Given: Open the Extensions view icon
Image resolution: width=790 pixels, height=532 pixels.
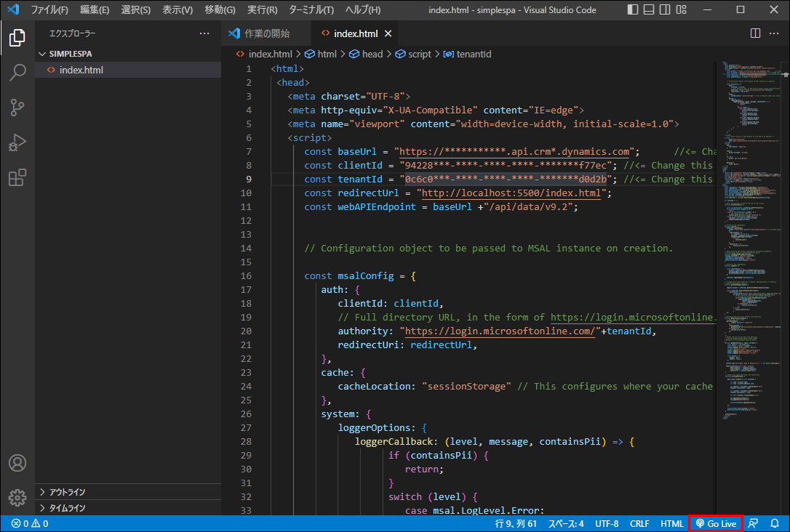Looking at the screenshot, I should [17, 177].
